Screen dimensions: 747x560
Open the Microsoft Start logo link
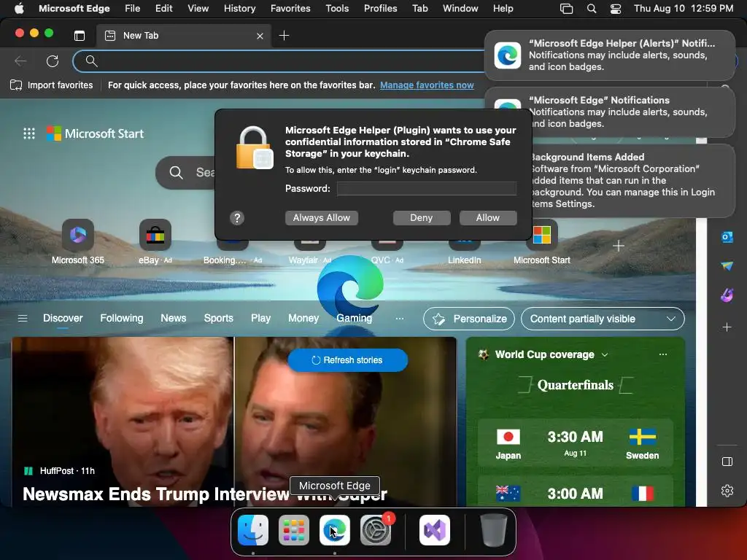point(96,133)
